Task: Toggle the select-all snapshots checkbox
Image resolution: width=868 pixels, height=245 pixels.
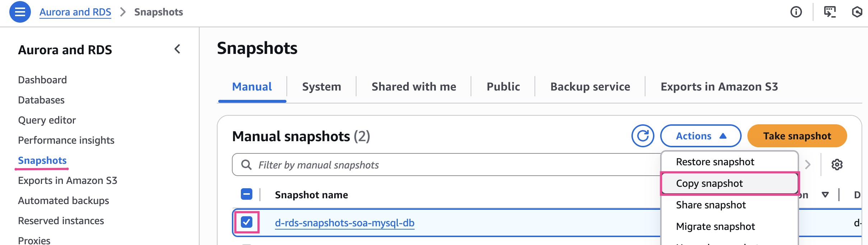Action: tap(247, 194)
